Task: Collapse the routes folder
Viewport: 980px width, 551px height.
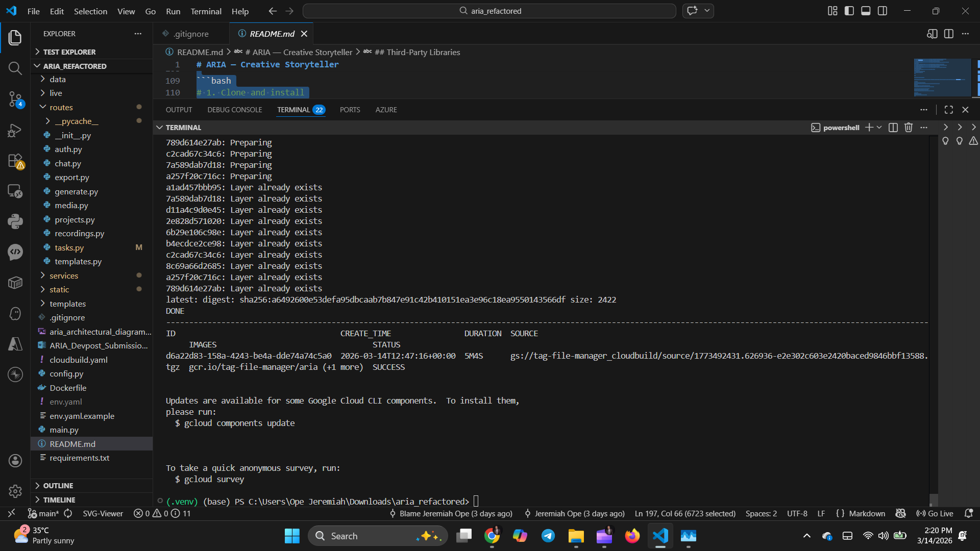Action: tap(61, 107)
